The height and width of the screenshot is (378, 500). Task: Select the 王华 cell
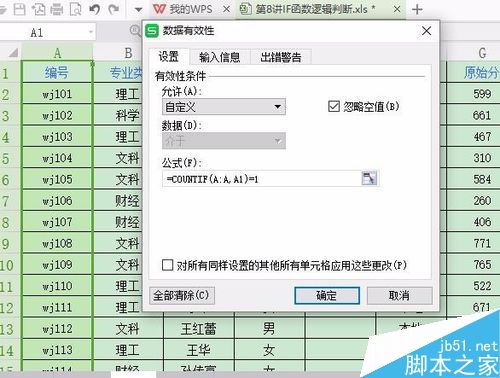[199, 350]
